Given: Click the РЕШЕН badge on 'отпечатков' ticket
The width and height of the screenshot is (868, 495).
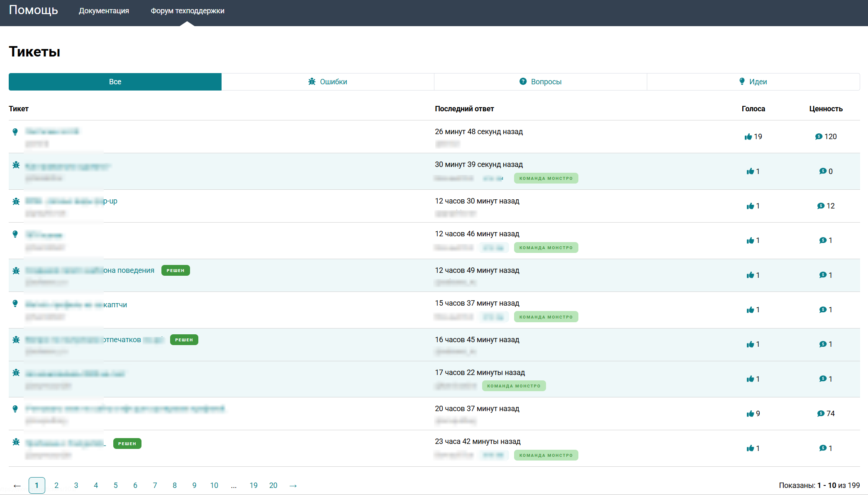Looking at the screenshot, I should point(184,340).
